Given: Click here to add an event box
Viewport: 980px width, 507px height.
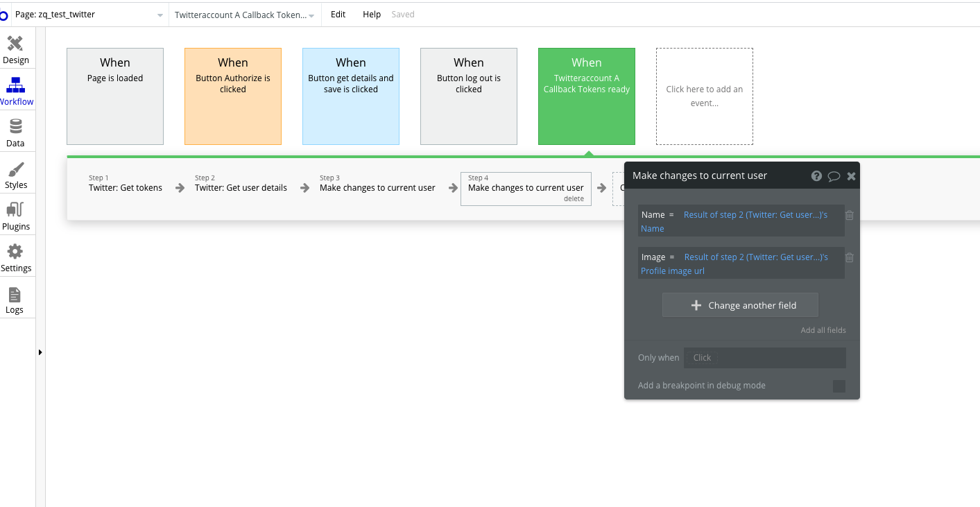Looking at the screenshot, I should click(x=705, y=96).
